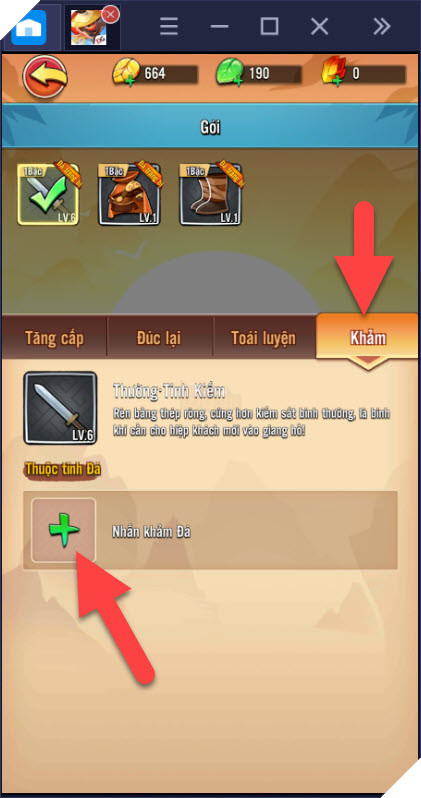Switch to the Toái luyện tab
The image size is (421, 798).
[x=264, y=338]
